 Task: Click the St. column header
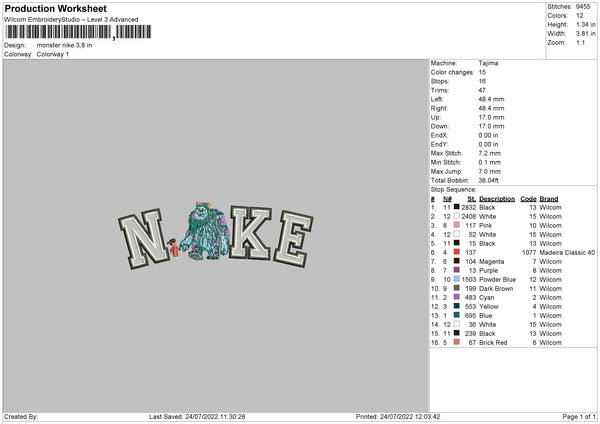[x=471, y=199]
